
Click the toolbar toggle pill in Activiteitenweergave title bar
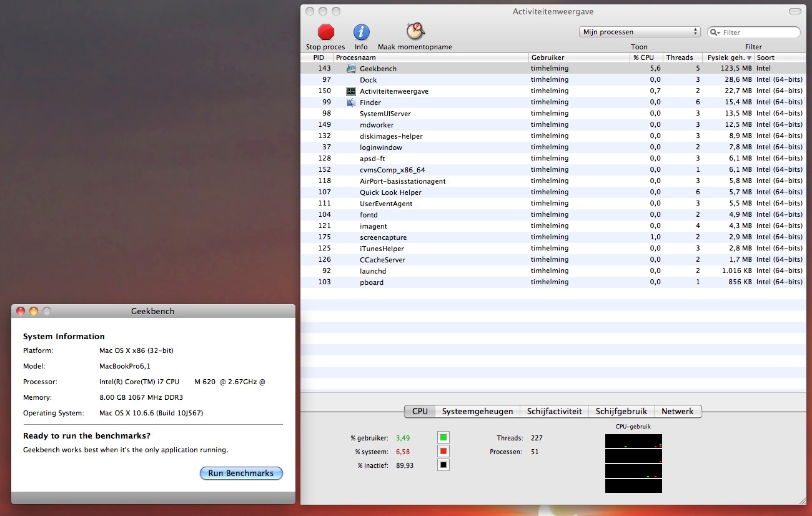tap(795, 11)
